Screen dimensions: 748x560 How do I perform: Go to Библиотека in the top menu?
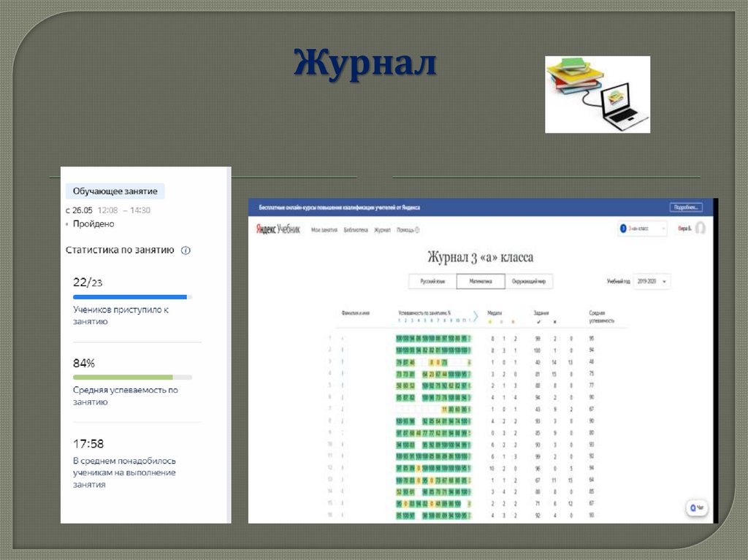click(x=356, y=230)
